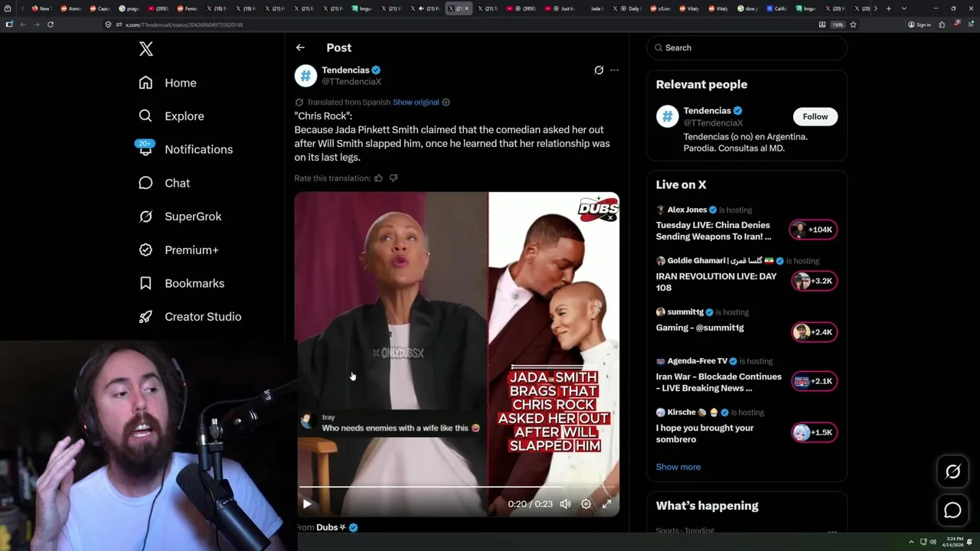Open a new browser tab
Image resolution: width=980 pixels, height=551 pixels.
(888, 8)
